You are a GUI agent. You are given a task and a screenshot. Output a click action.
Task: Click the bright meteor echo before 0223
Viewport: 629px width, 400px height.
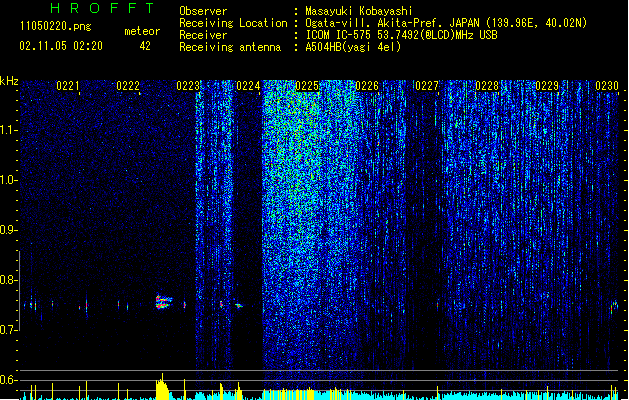[x=163, y=302]
